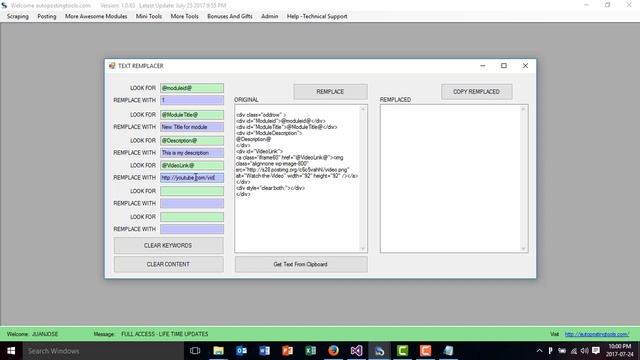Minimize the Text Remplacer window
Screen dimensions: 640x360
click(482, 66)
